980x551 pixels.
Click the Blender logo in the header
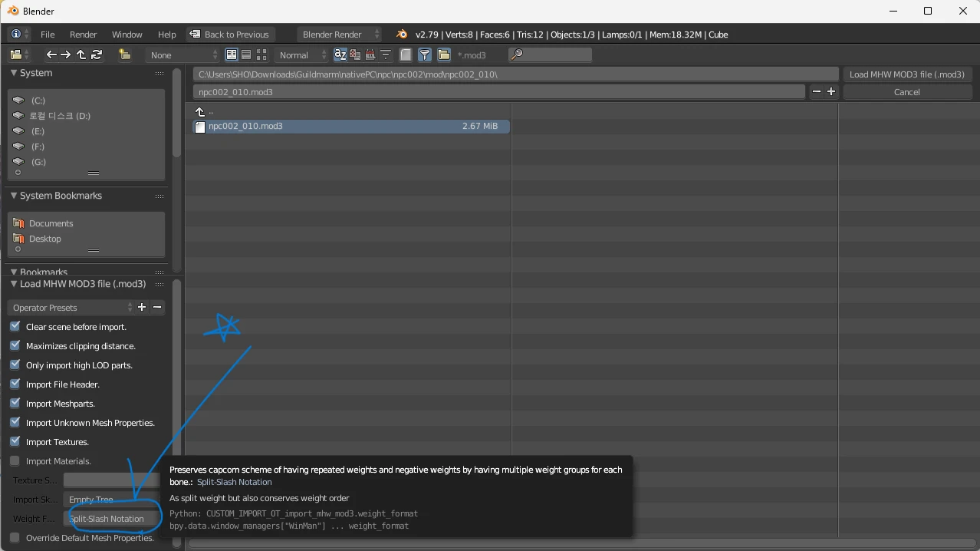tap(402, 35)
